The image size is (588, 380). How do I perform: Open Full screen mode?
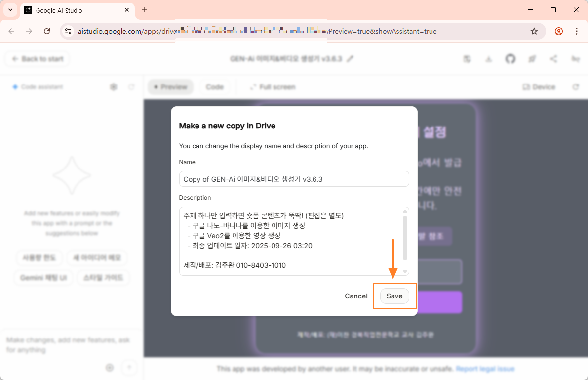[x=273, y=87]
